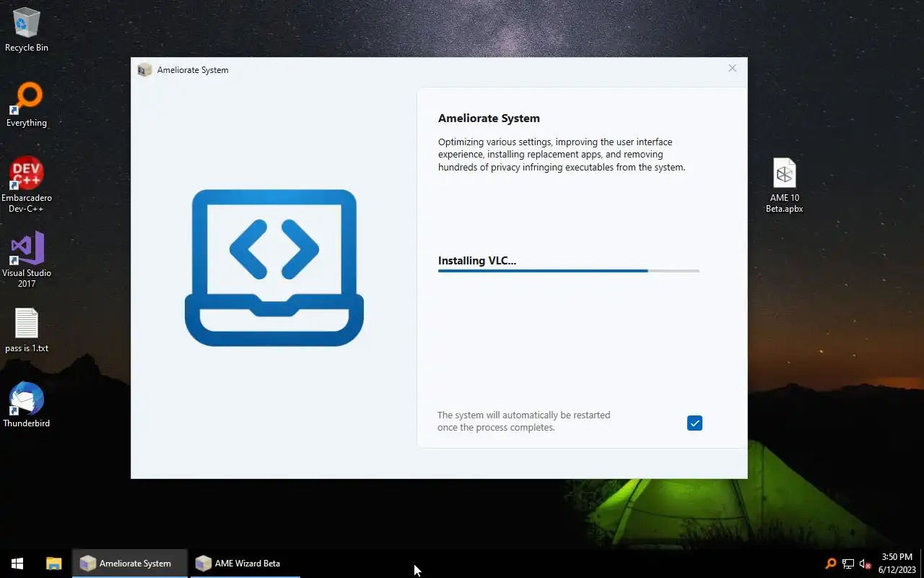Viewport: 924px width, 578px height.
Task: Launch Embarcadero Dev-C++ desktop shortcut
Action: pos(27,185)
